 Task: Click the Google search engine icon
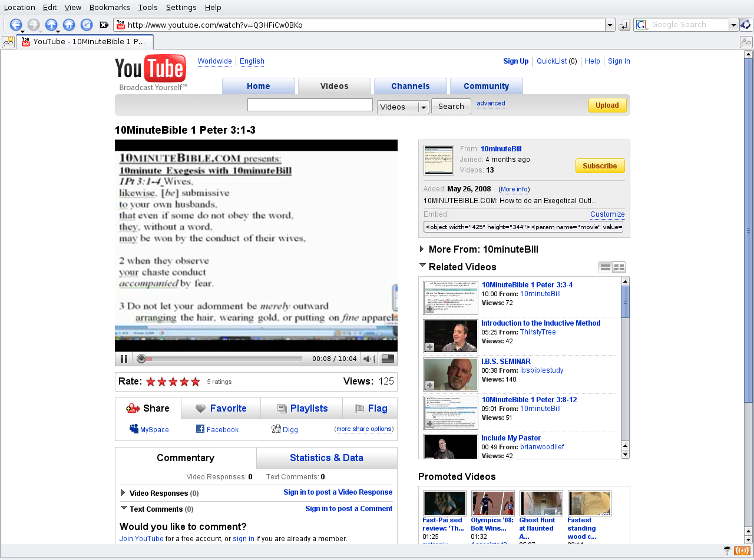tap(641, 25)
